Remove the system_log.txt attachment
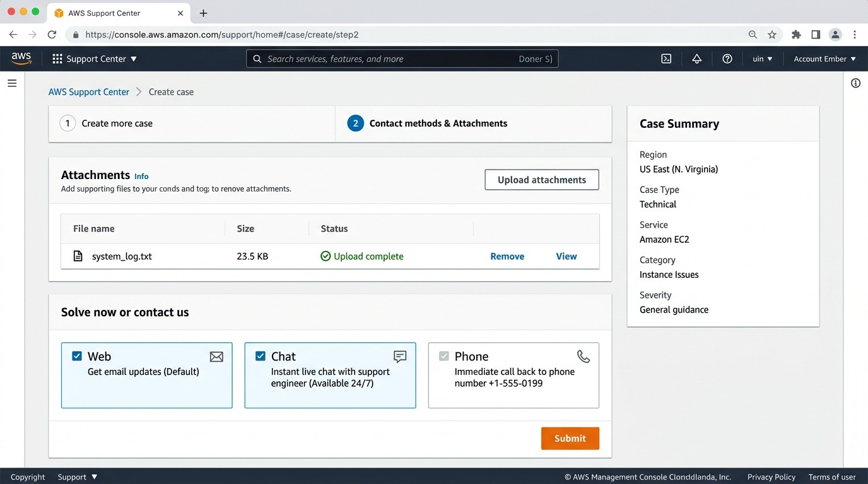 pos(507,256)
